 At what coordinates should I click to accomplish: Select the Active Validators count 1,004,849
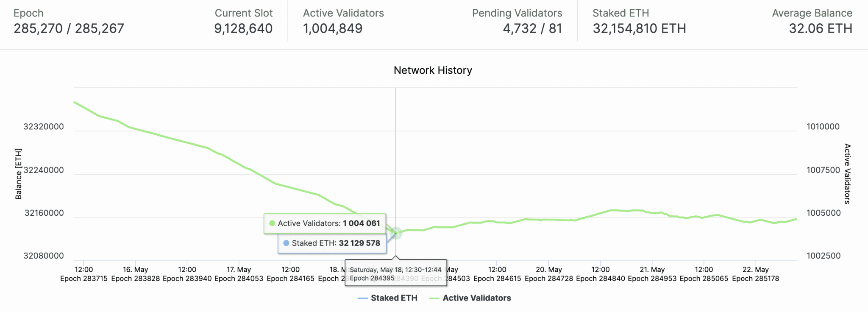(333, 28)
